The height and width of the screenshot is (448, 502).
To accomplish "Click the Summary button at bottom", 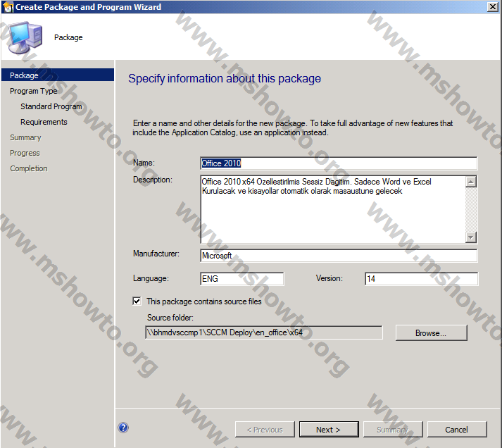I will click(393, 430).
